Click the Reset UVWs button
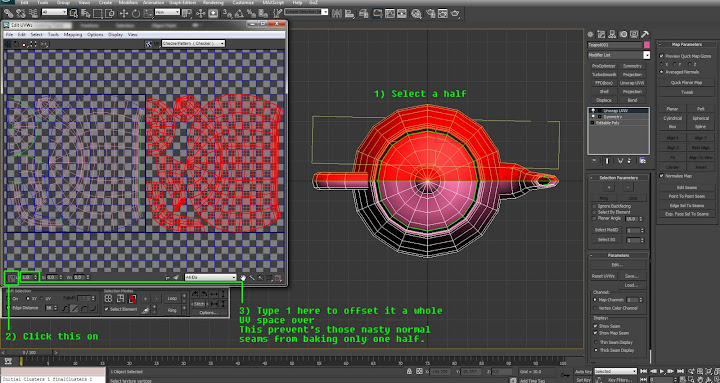Image resolution: width=720 pixels, height=383 pixels. pyautogui.click(x=603, y=276)
